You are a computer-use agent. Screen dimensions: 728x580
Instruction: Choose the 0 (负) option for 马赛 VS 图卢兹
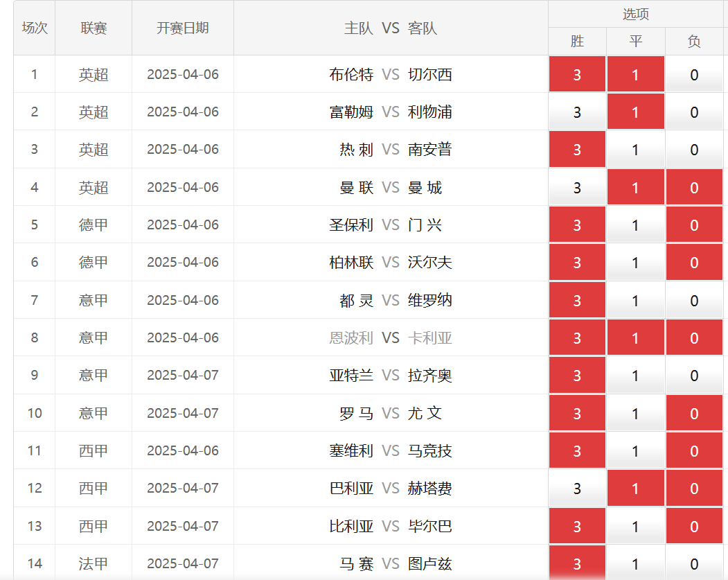(x=694, y=563)
